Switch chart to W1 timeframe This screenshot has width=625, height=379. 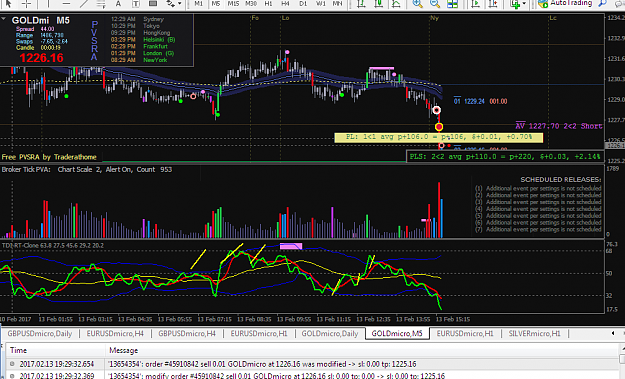click(x=320, y=4)
